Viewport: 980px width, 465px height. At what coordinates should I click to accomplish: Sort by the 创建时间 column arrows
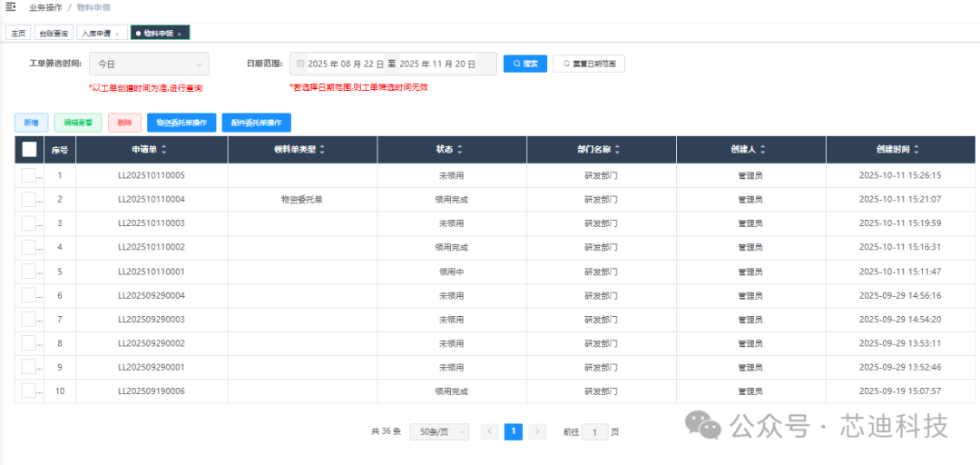[916, 150]
